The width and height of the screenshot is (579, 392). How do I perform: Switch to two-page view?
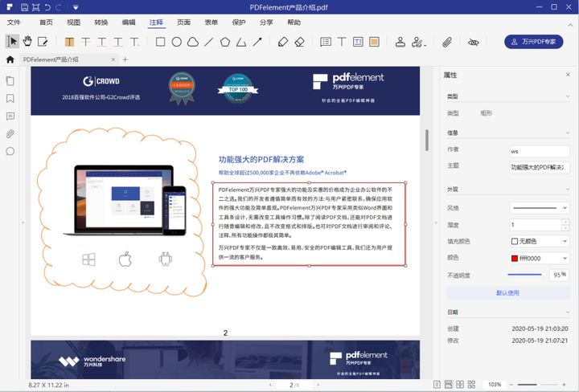click(460, 385)
